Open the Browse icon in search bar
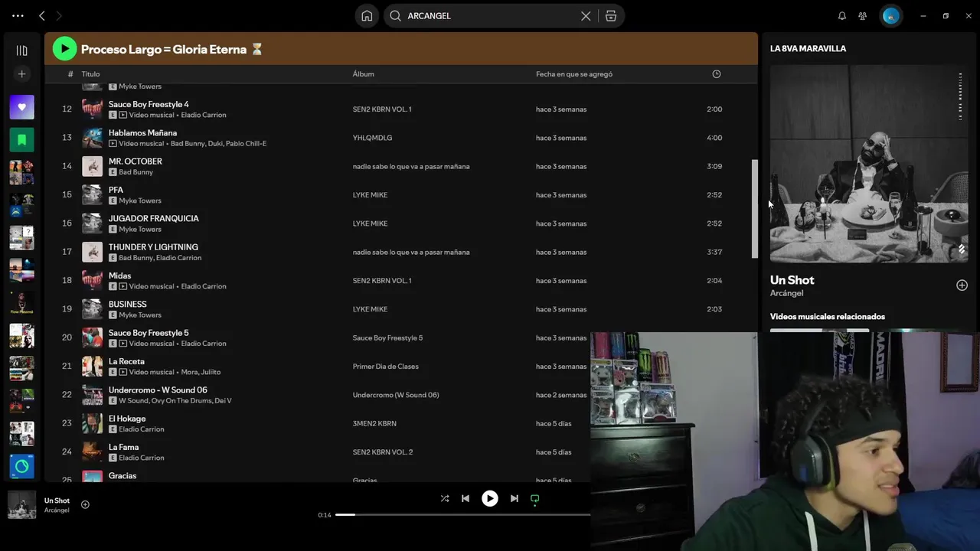The width and height of the screenshot is (980, 551). point(611,16)
